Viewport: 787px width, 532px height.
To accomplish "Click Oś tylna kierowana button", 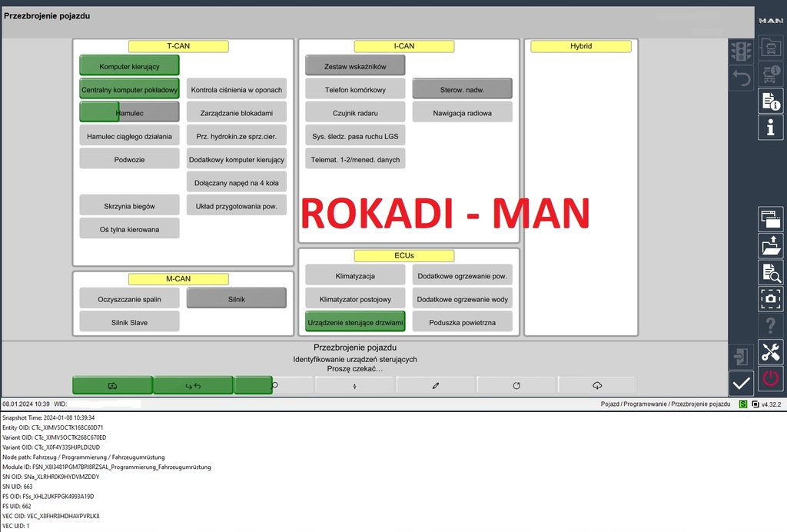I will coord(129,229).
